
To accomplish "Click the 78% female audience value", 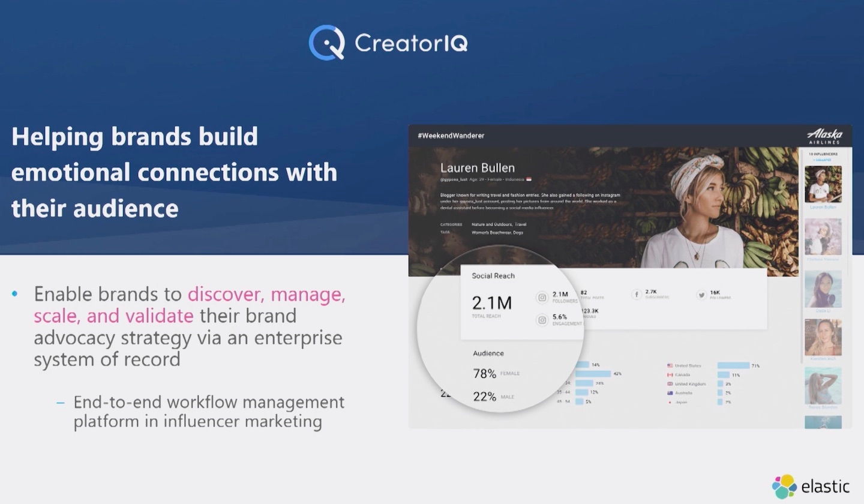I will [485, 374].
